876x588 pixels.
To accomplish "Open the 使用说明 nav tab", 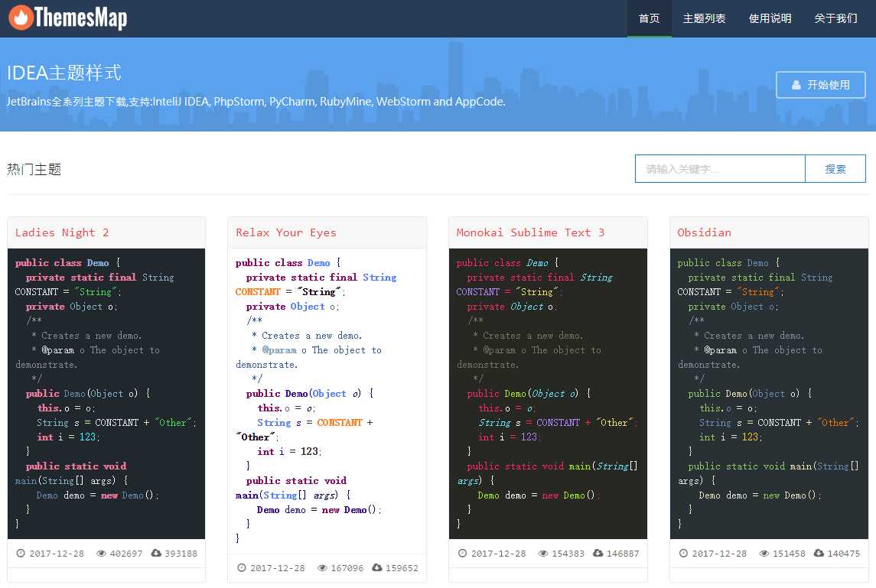I will pos(770,18).
